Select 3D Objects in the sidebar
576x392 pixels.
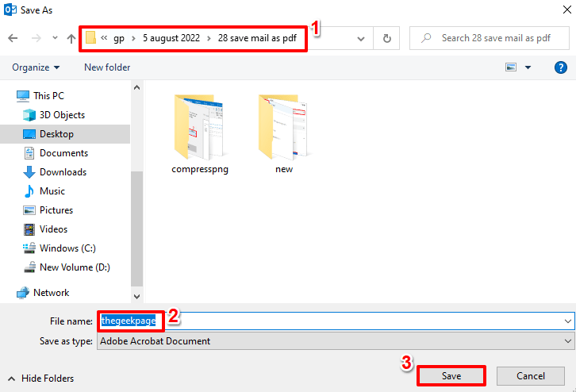click(x=62, y=115)
